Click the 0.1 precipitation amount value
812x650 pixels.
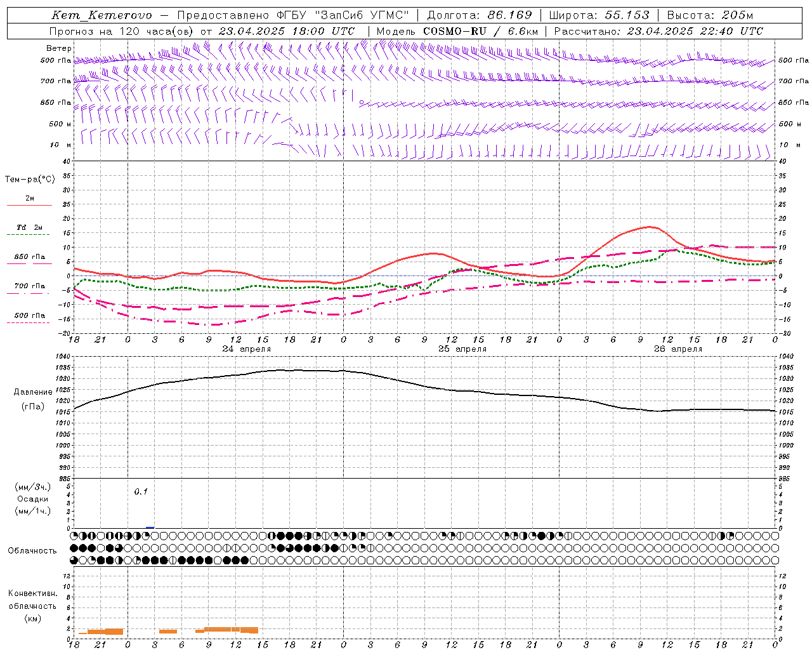click(141, 492)
